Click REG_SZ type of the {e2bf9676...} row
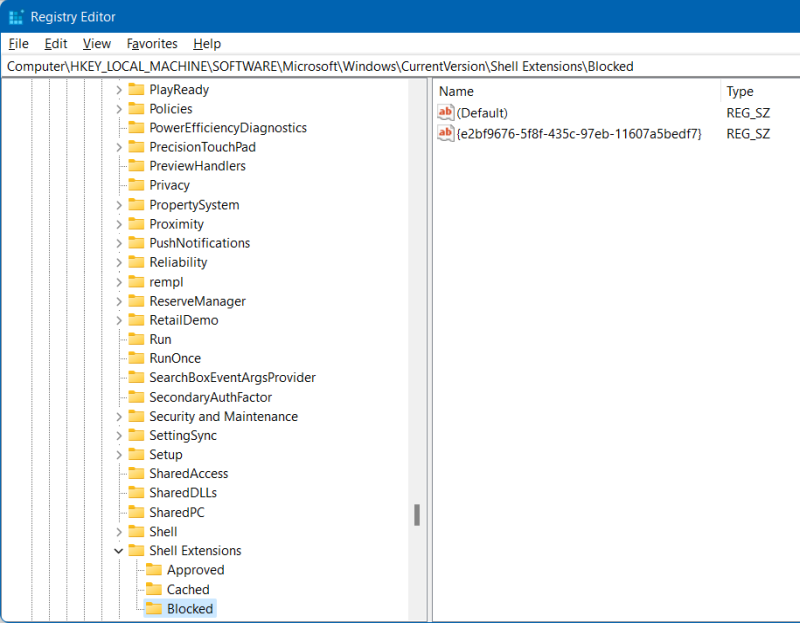Image resolution: width=800 pixels, height=623 pixels. click(748, 134)
